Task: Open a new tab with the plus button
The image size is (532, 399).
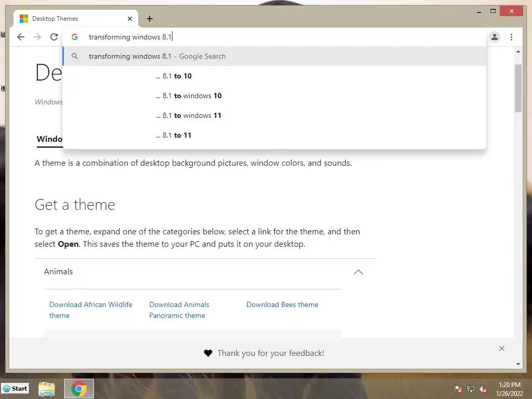Action: click(150, 19)
